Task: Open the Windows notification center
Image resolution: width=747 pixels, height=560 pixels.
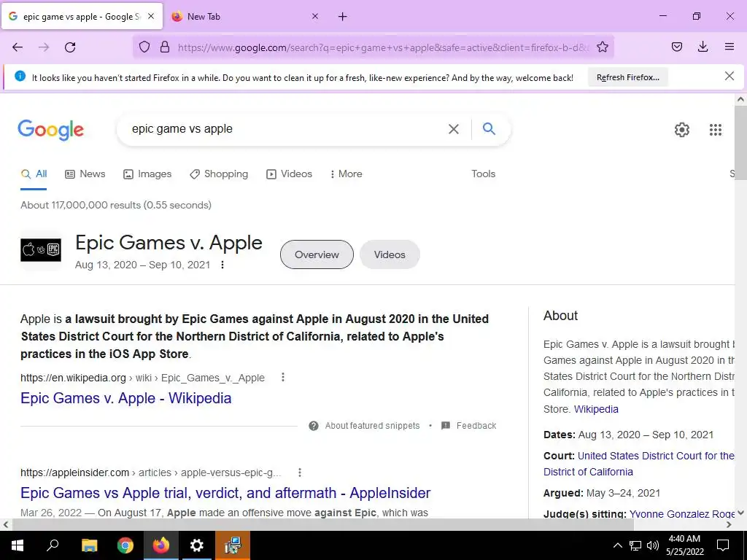Action: [723, 545]
